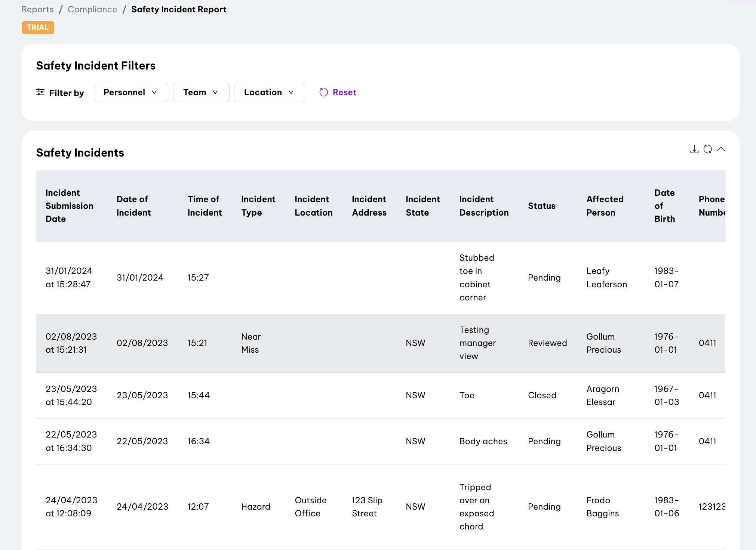Select the Safety Incident Report breadcrumb

(x=179, y=9)
